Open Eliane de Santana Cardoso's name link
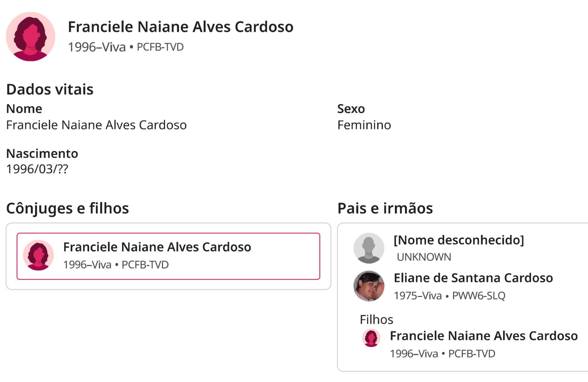The height and width of the screenshot is (382, 588). click(473, 278)
